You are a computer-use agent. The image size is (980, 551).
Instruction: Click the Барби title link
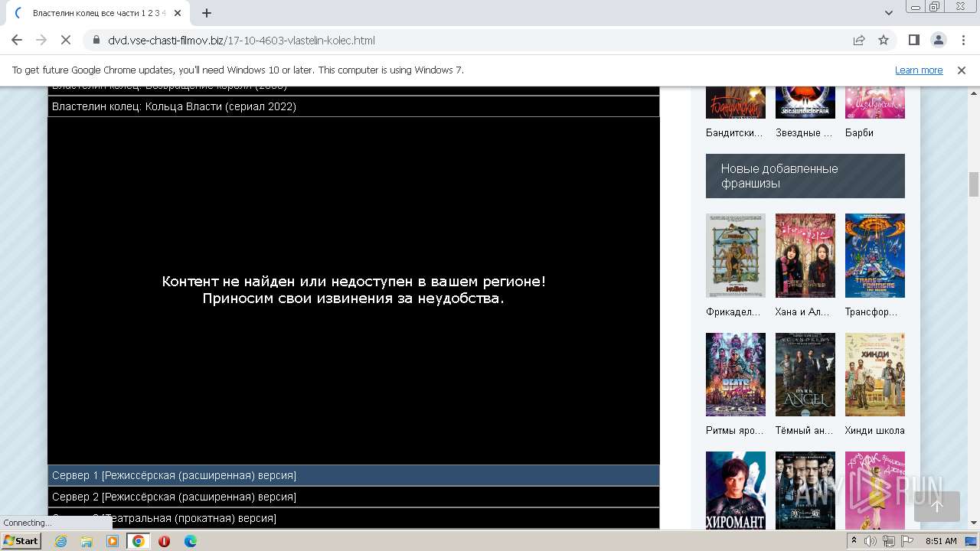859,132
